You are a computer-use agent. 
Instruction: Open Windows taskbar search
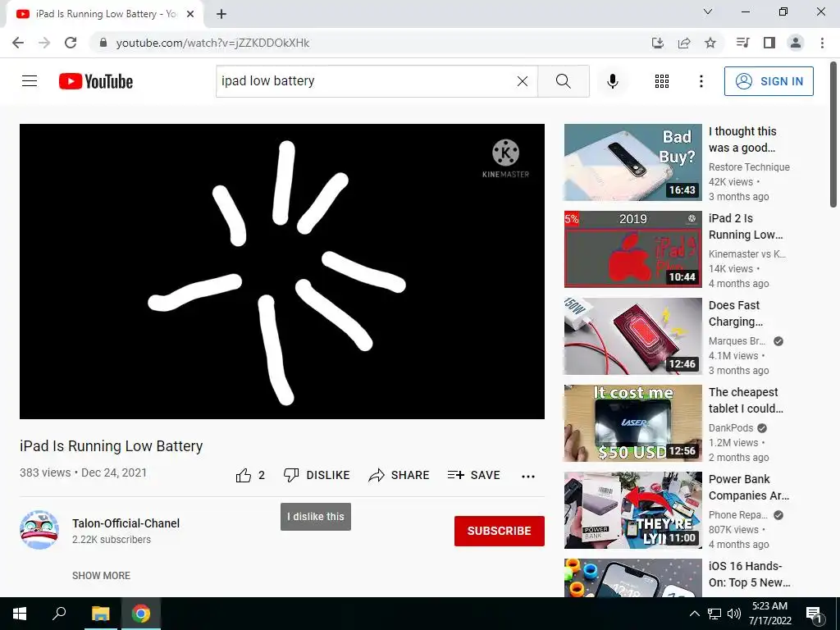coord(59,614)
